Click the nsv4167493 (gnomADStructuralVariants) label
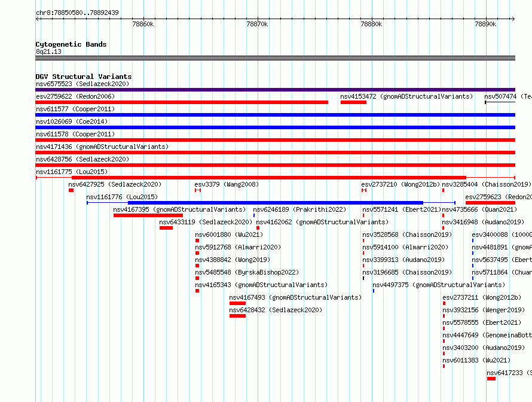Image resolution: width=532 pixels, height=402 pixels. (295, 297)
